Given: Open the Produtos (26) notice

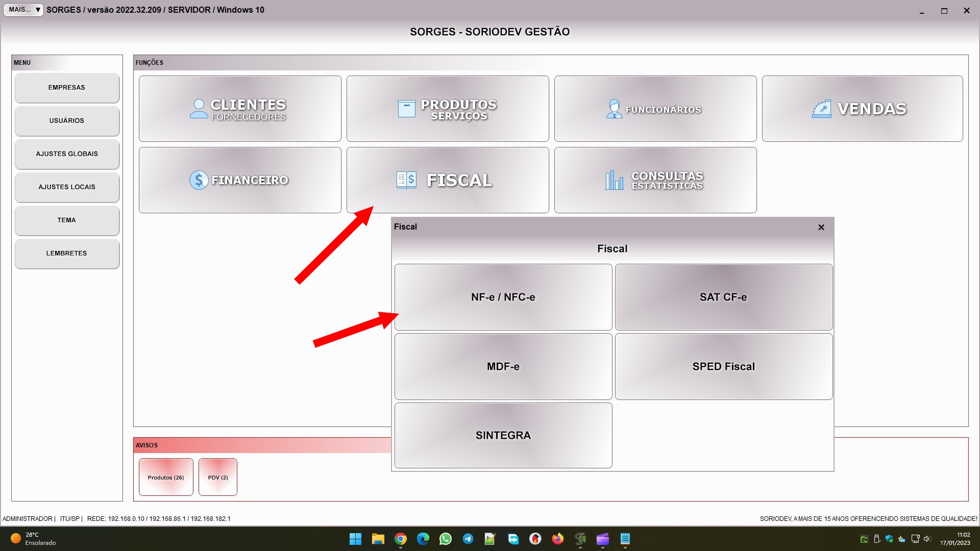Looking at the screenshot, I should 166,477.
